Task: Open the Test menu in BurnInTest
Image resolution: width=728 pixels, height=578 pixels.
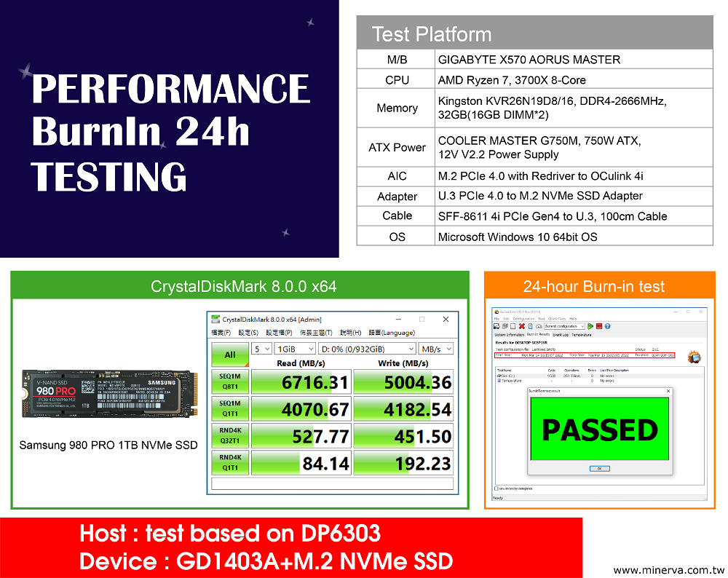Action: tap(542, 318)
